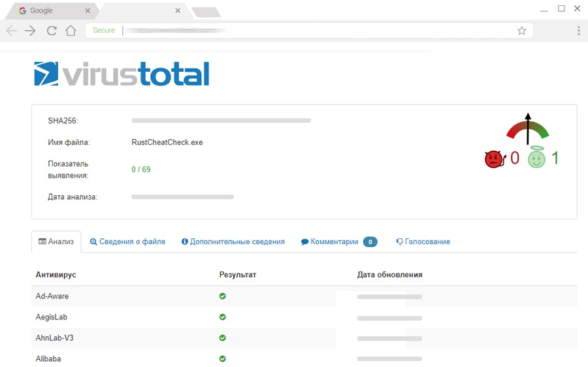Open the Голосование tab
The image size is (588, 367).
(x=423, y=242)
